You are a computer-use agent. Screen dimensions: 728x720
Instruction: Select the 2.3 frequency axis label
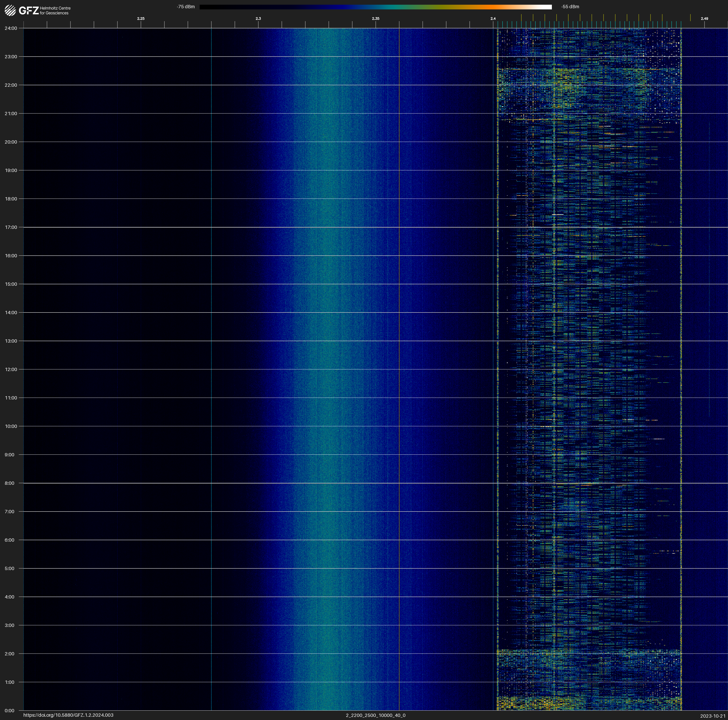pos(258,19)
